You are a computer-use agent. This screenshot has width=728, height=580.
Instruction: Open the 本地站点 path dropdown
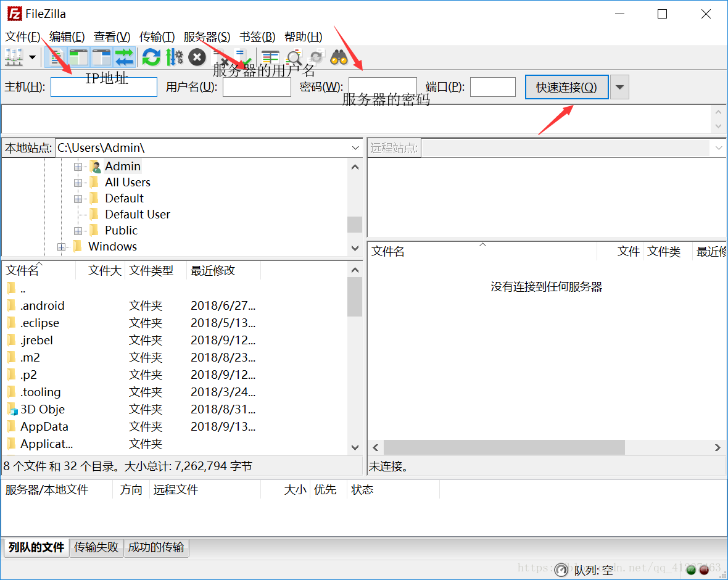pyautogui.click(x=355, y=148)
